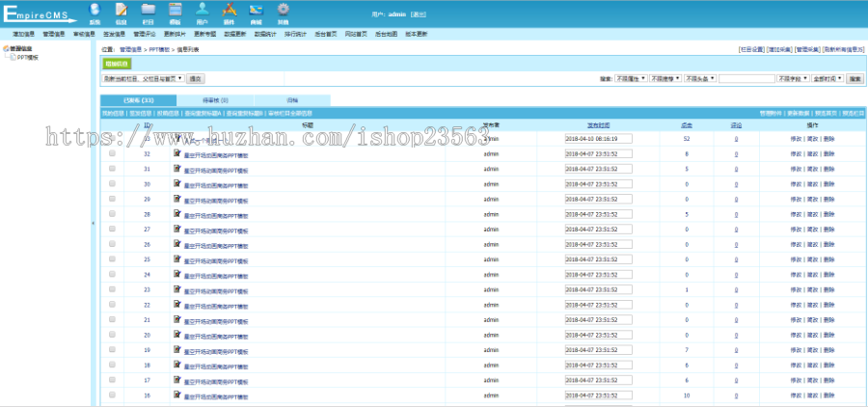
Task: Click the edit icon in row ID 29
Action: coord(177,198)
